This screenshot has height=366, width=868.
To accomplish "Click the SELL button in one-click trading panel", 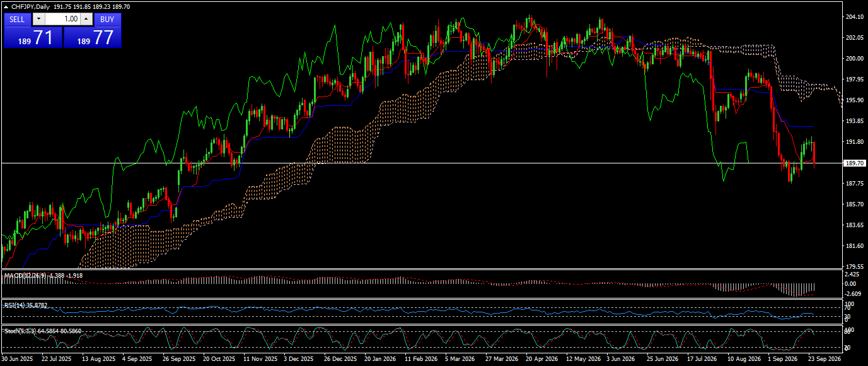I will (x=17, y=19).
